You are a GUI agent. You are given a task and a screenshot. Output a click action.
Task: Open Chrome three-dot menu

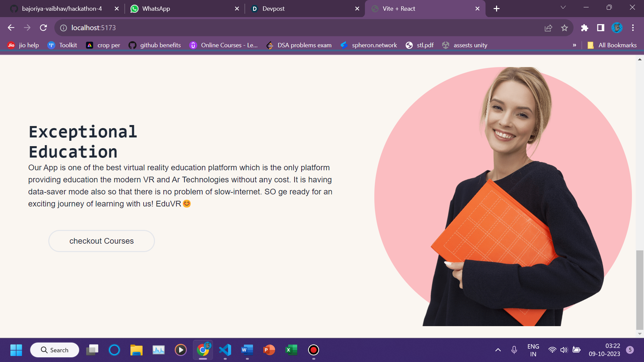tap(633, 28)
